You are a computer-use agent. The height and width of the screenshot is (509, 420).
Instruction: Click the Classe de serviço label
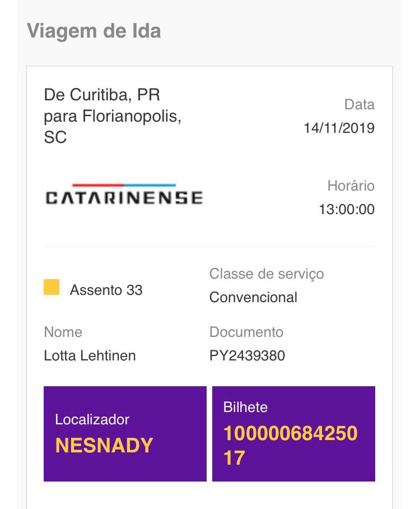pyautogui.click(x=267, y=274)
